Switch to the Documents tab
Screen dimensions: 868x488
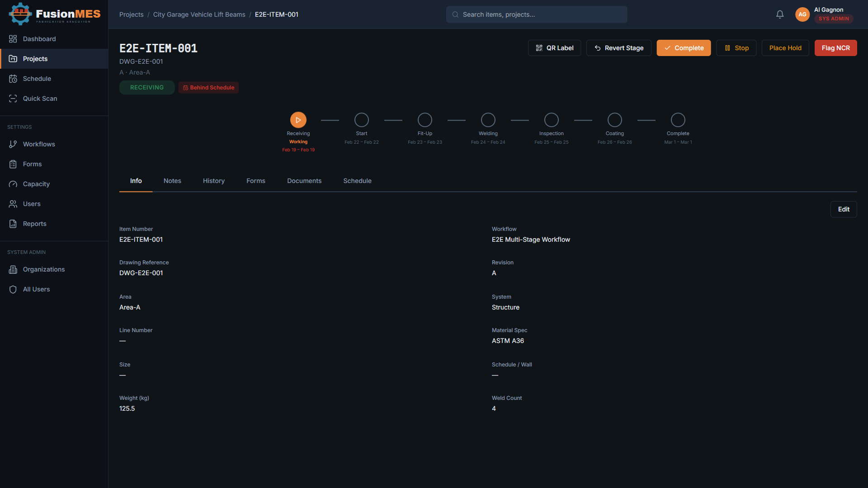tap(304, 181)
